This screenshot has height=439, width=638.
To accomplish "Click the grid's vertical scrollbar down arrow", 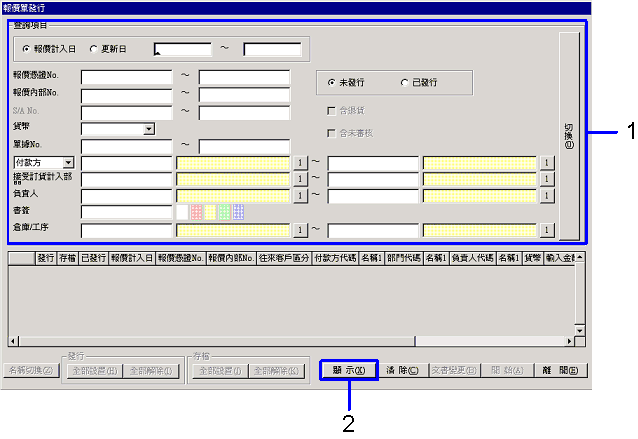I will [580, 330].
